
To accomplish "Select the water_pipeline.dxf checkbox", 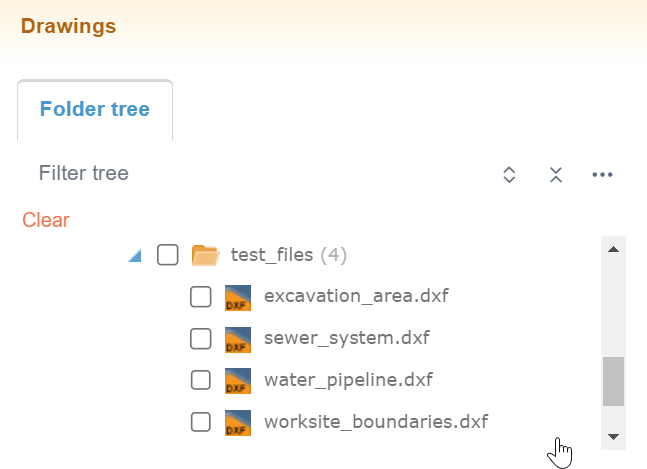I will pyautogui.click(x=201, y=381).
